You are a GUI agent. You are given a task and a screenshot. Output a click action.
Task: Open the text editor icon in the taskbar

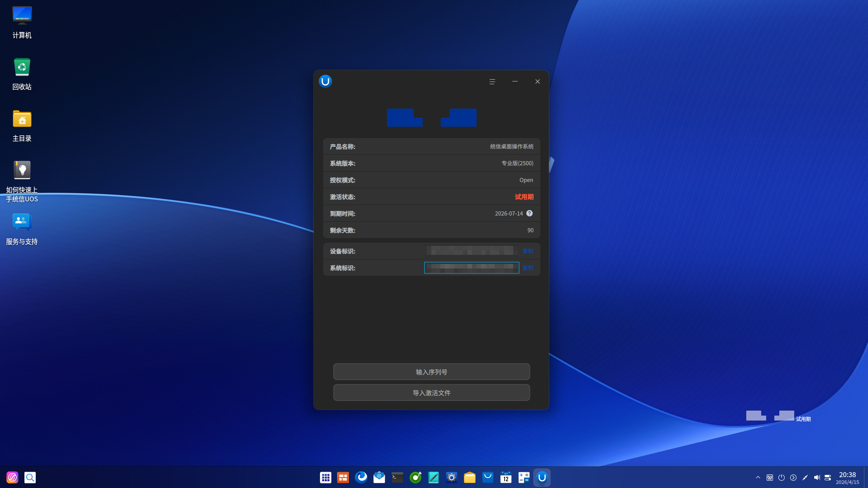(x=434, y=477)
